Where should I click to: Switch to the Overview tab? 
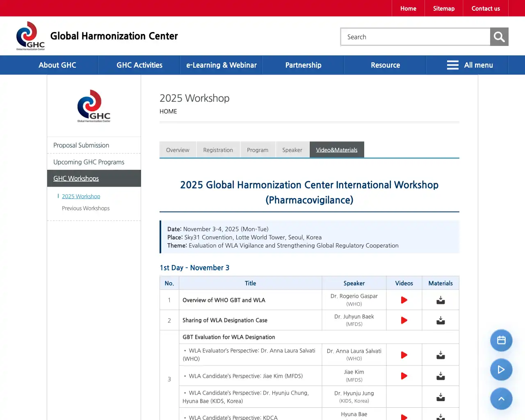coord(178,150)
